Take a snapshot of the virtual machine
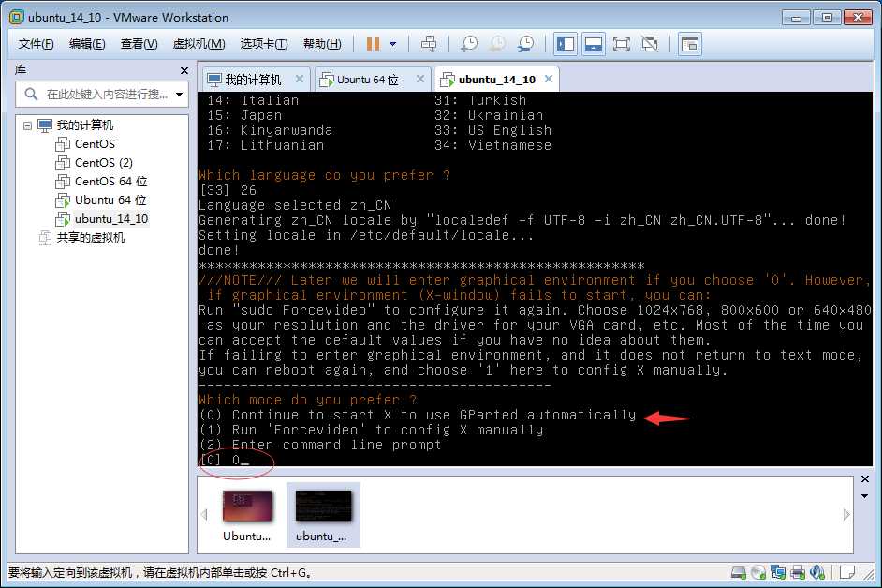The height and width of the screenshot is (588, 882). pyautogui.click(x=468, y=44)
